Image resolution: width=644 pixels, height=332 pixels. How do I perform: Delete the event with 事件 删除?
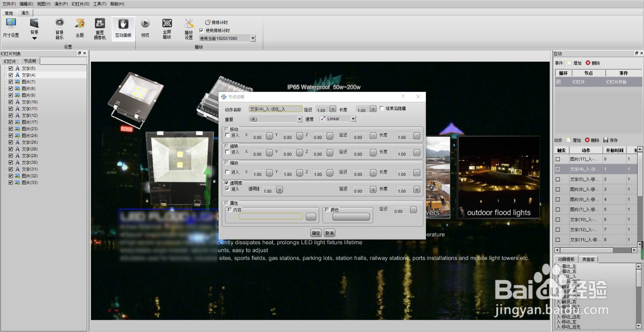tap(593, 63)
